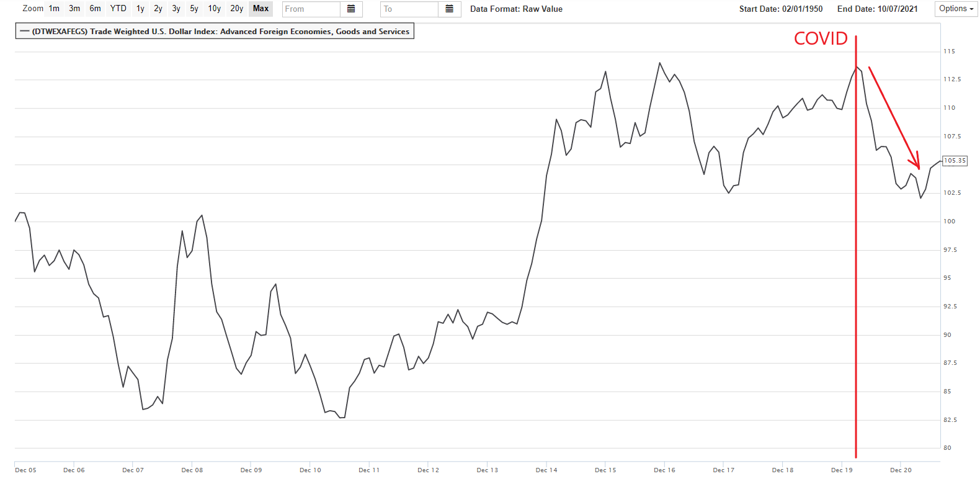Image resolution: width=980 pixels, height=484 pixels.
Task: Click the Dec 19 x-axis label
Action: [842, 470]
